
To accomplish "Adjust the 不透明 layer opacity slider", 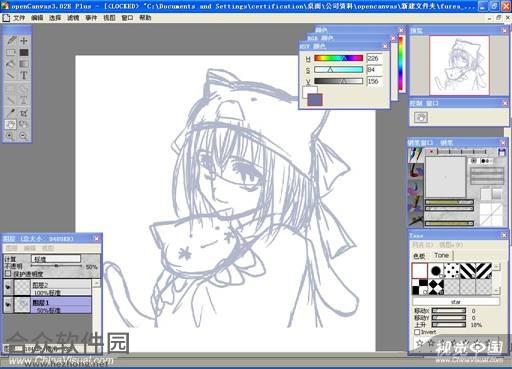I will (x=56, y=266).
